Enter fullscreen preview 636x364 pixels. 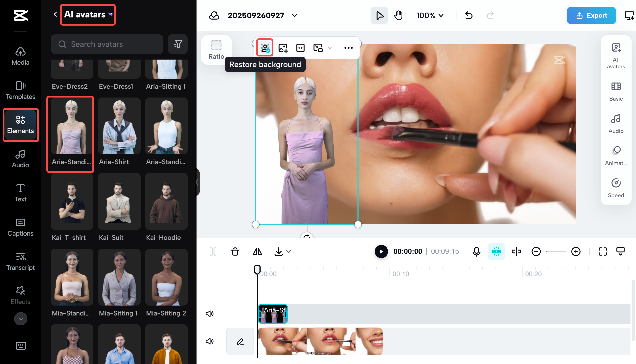[603, 251]
